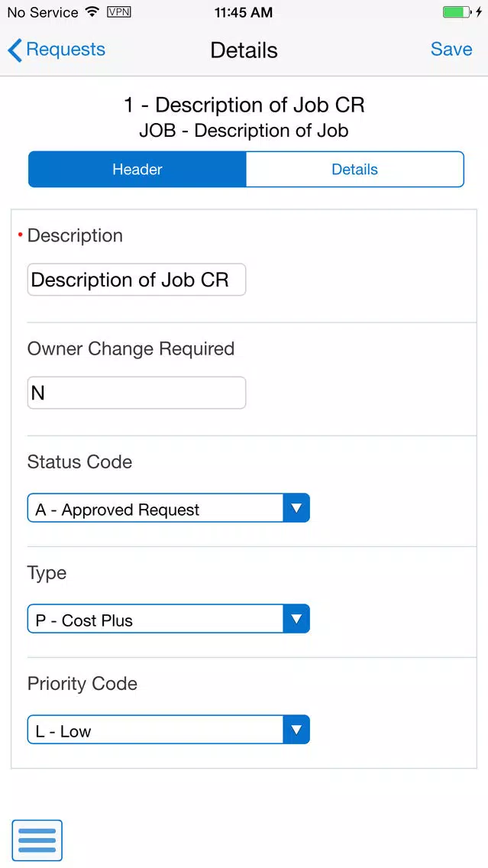This screenshot has height=868, width=488.
Task: Tap the back chevron icon beside Requests
Action: pyautogui.click(x=15, y=50)
